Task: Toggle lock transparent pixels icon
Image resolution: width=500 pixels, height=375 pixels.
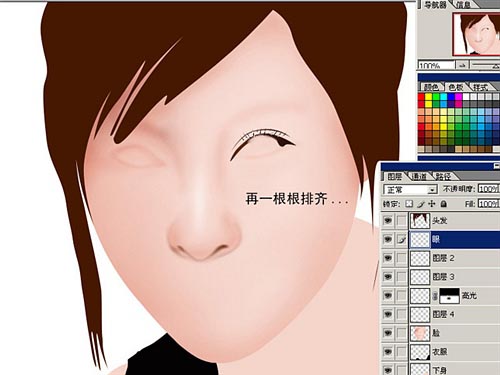Action: point(409,204)
